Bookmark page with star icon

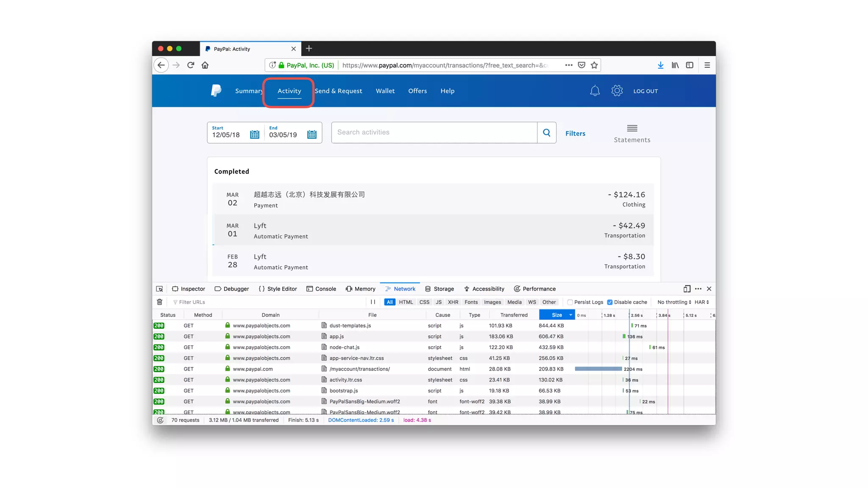(x=594, y=65)
